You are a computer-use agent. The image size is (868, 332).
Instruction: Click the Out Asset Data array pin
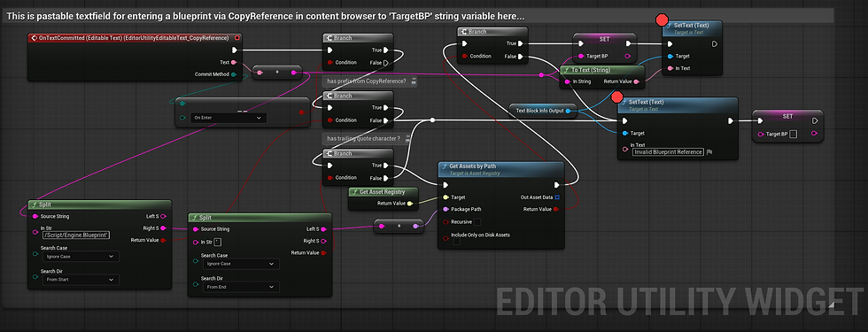(557, 197)
